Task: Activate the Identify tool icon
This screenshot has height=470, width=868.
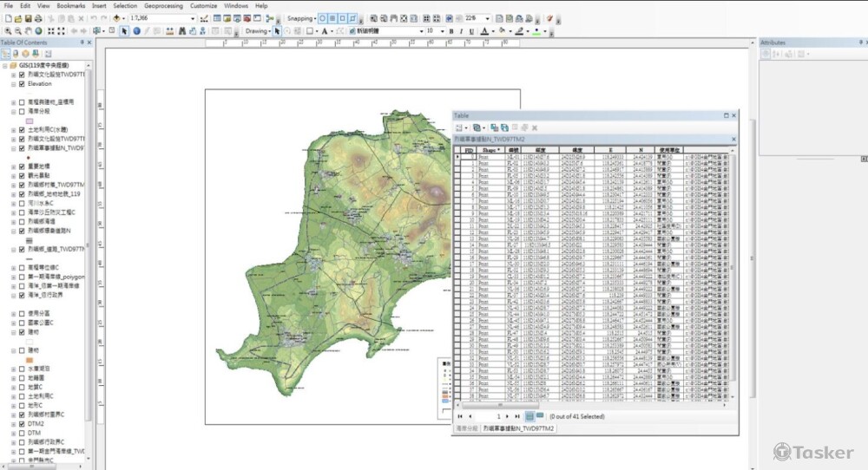Action: 136,31
